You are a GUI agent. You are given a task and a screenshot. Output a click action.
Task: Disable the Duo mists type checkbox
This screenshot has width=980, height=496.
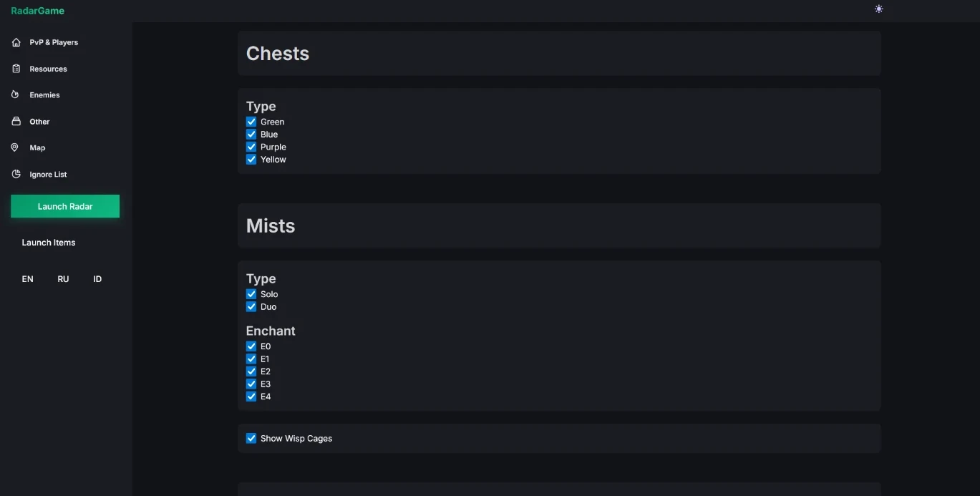(x=251, y=306)
